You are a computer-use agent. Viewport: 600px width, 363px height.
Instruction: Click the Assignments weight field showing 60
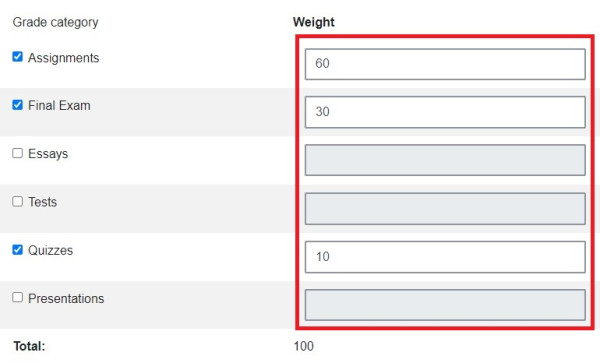(x=445, y=64)
